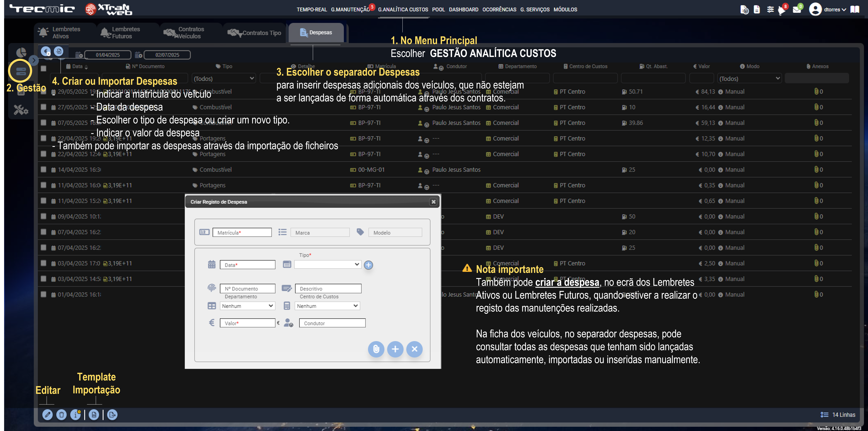Select the checkbox for row 29/05/2025
The width and height of the screenshot is (868, 431).
pos(43,92)
